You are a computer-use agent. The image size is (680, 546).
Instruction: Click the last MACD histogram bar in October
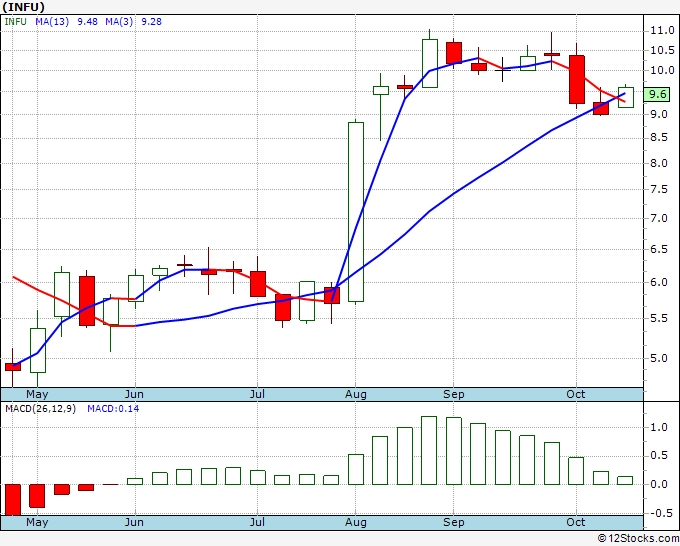(625, 481)
